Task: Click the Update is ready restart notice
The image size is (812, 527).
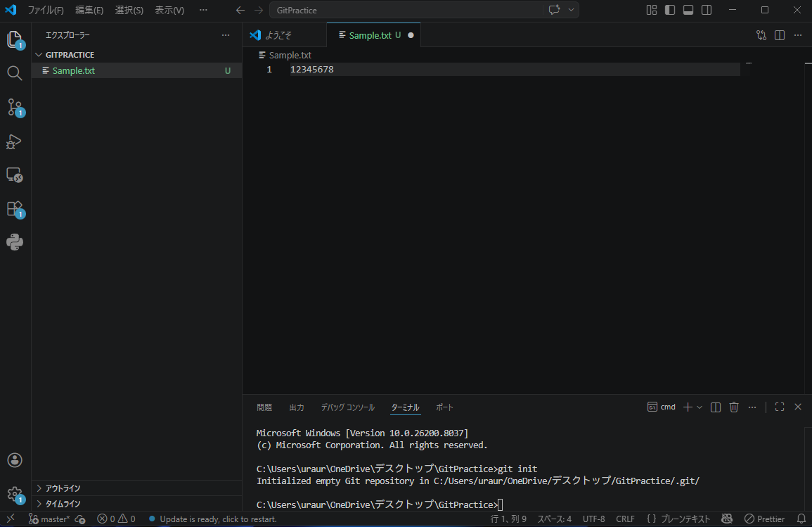Action: [x=218, y=519]
